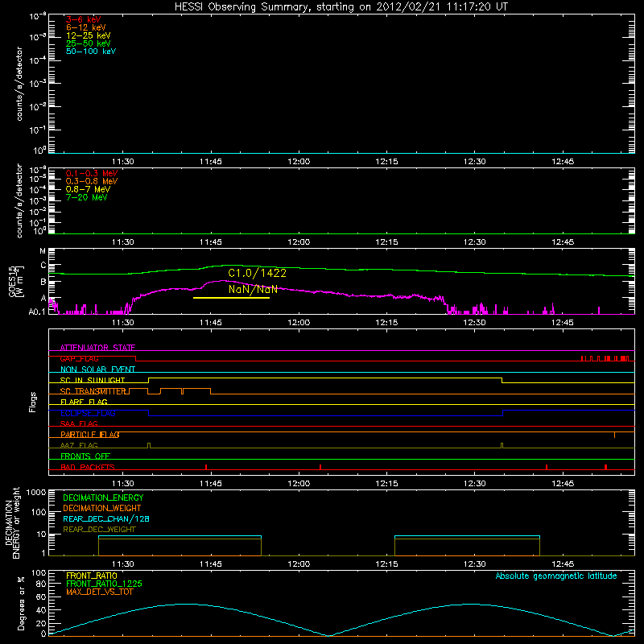Select the FRONTS_OFF flag label
Screen dimensions: 644x644
pyautogui.click(x=85, y=456)
